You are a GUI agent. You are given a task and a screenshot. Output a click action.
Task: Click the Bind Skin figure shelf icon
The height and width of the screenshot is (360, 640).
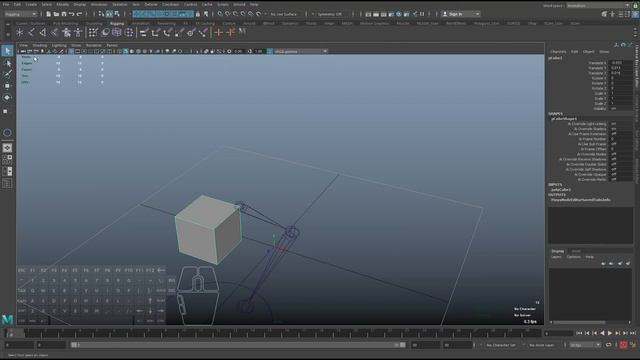coord(66,32)
